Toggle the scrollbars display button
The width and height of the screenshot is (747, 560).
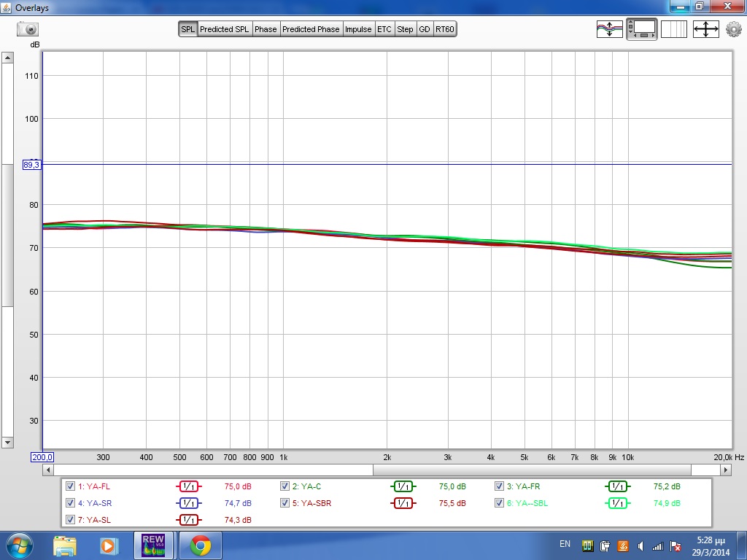point(642,29)
